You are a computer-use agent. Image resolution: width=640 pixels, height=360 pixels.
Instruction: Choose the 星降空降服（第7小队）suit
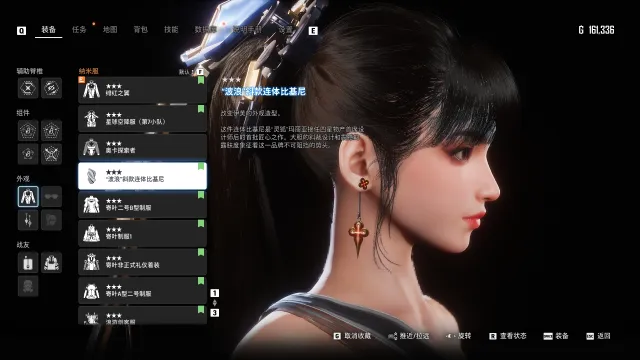(x=142, y=118)
